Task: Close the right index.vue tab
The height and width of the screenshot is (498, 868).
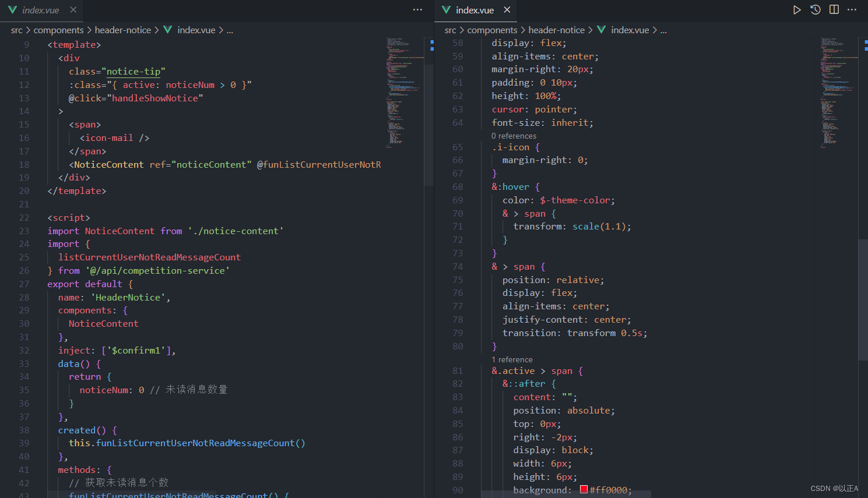Action: pos(507,10)
